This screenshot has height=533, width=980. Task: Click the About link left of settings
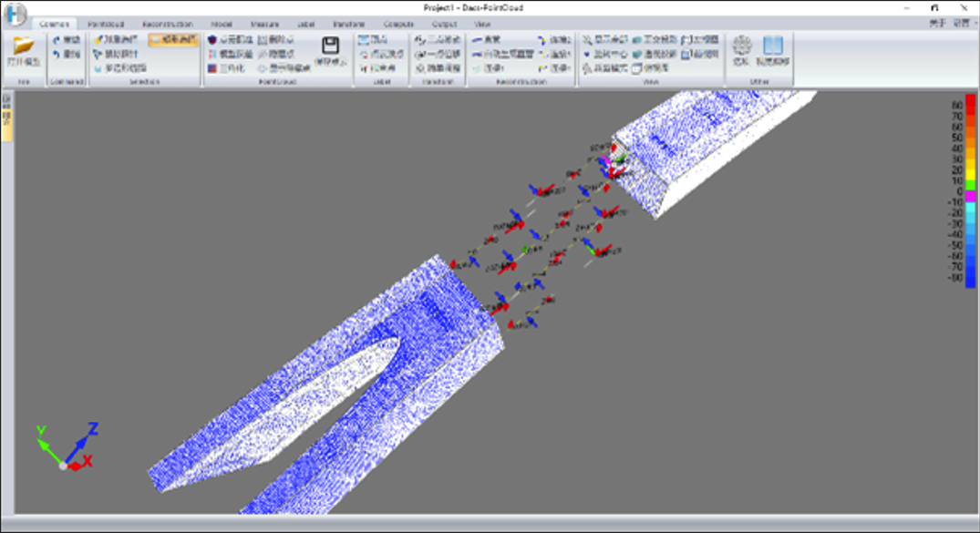coord(935,24)
